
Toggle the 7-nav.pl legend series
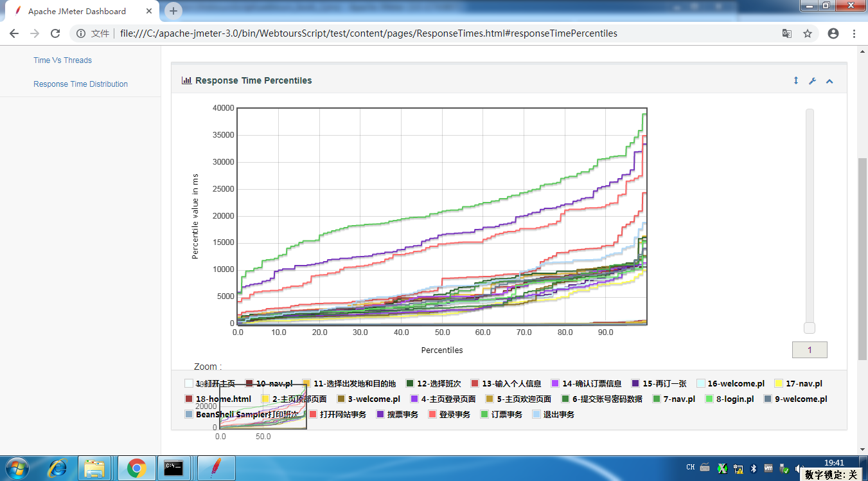tap(674, 399)
